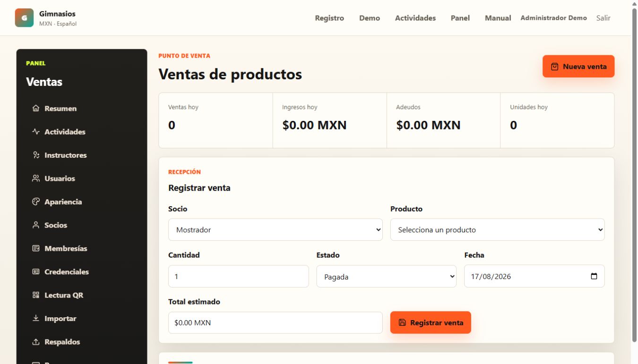Click the Total estimado field
638x364 pixels.
tap(276, 322)
